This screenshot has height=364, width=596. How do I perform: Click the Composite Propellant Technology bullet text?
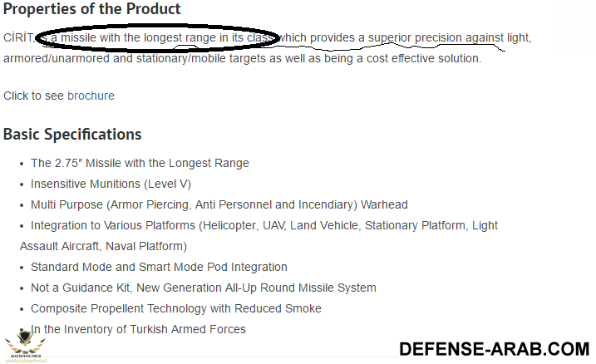click(175, 308)
